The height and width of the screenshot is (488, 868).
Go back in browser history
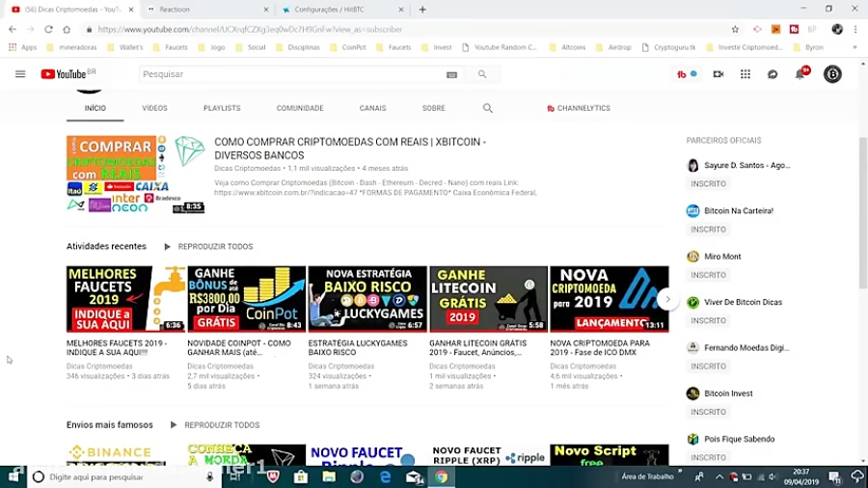(x=13, y=29)
